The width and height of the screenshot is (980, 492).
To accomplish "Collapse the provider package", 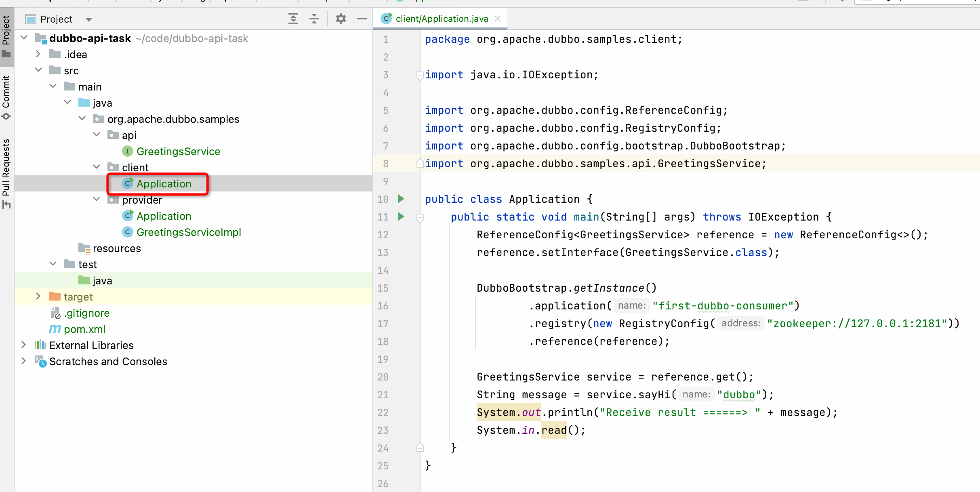I will 97,200.
